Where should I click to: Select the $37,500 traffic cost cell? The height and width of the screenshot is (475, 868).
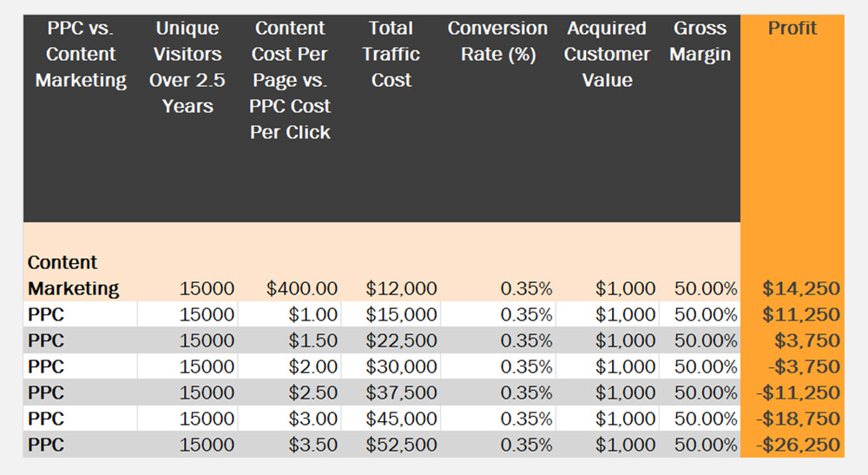(401, 393)
